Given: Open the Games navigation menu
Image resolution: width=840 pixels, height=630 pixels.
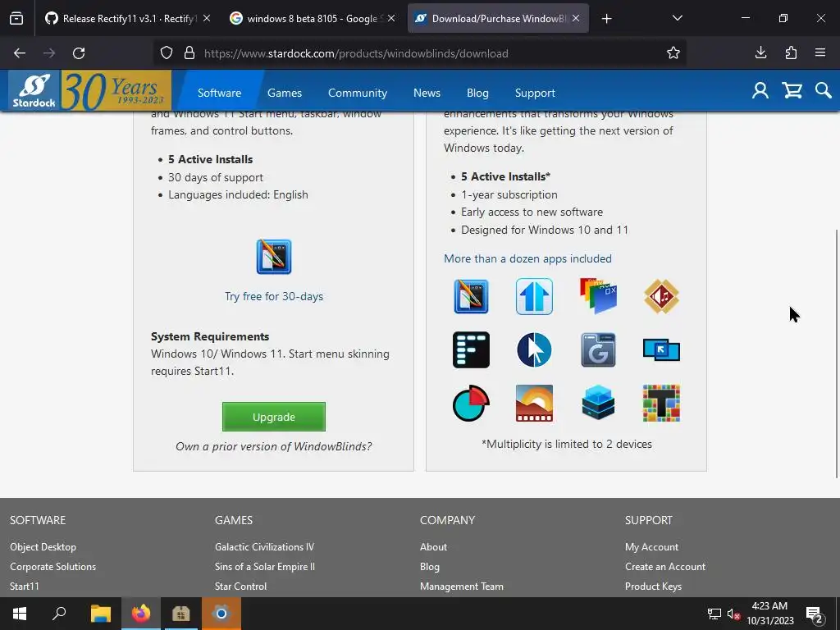Looking at the screenshot, I should coord(285,93).
